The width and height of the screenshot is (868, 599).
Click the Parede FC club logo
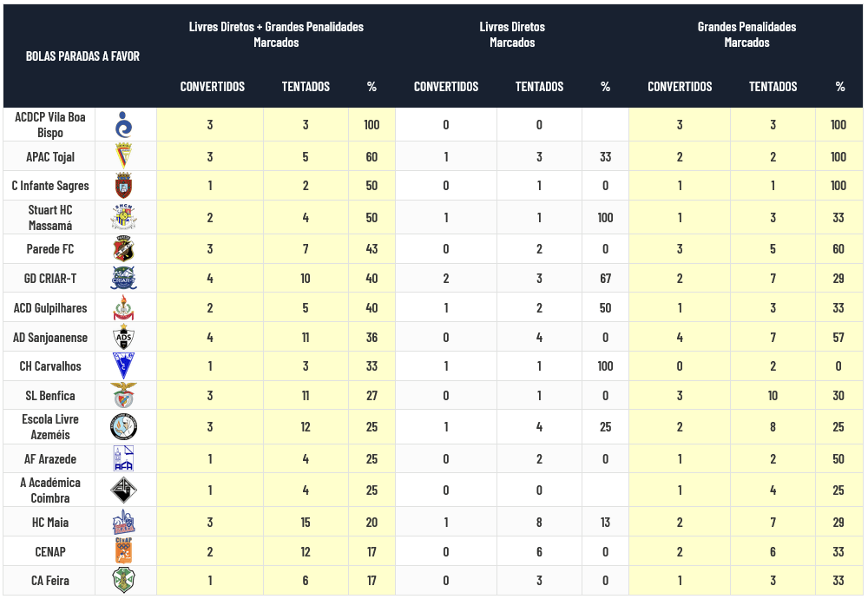[124, 249]
